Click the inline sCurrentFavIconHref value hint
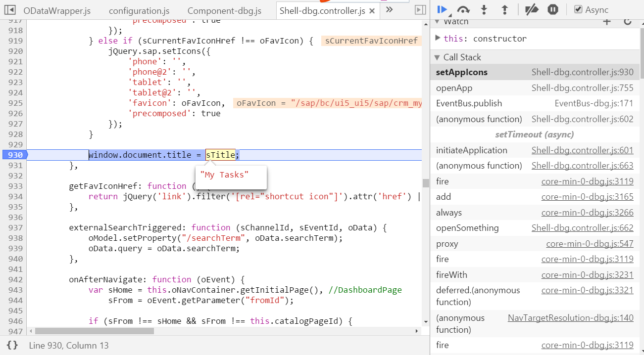 [371, 41]
